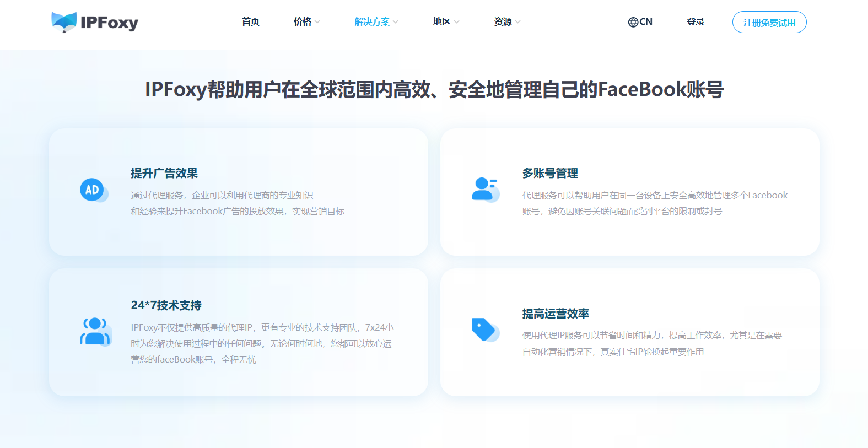Click the line starting IPFoxy不仅提供高质量的代理IP

point(262,328)
